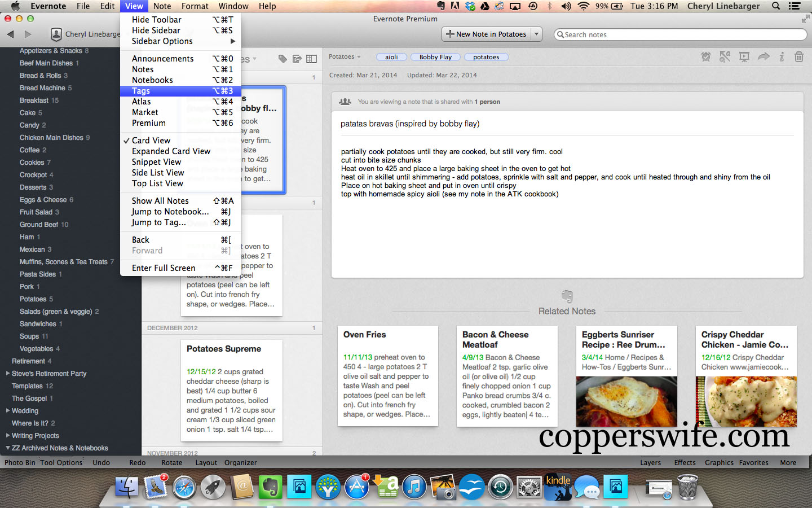Viewport: 812px width, 508px height.
Task: Open iTunes from the Dock
Action: [x=414, y=487]
